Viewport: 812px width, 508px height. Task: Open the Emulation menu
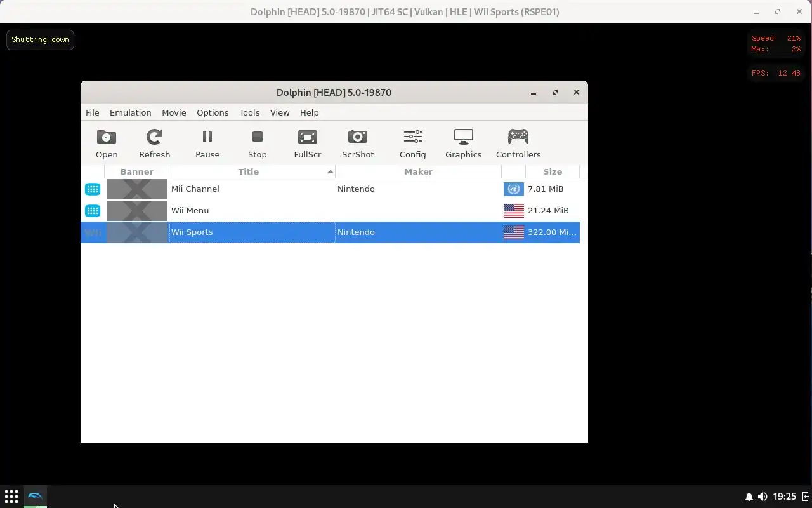coord(130,112)
